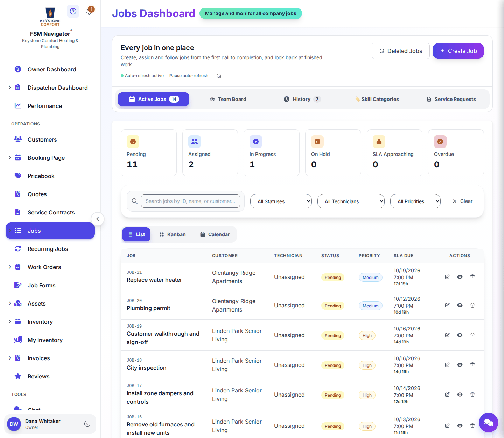Open the History tab

pyautogui.click(x=302, y=99)
